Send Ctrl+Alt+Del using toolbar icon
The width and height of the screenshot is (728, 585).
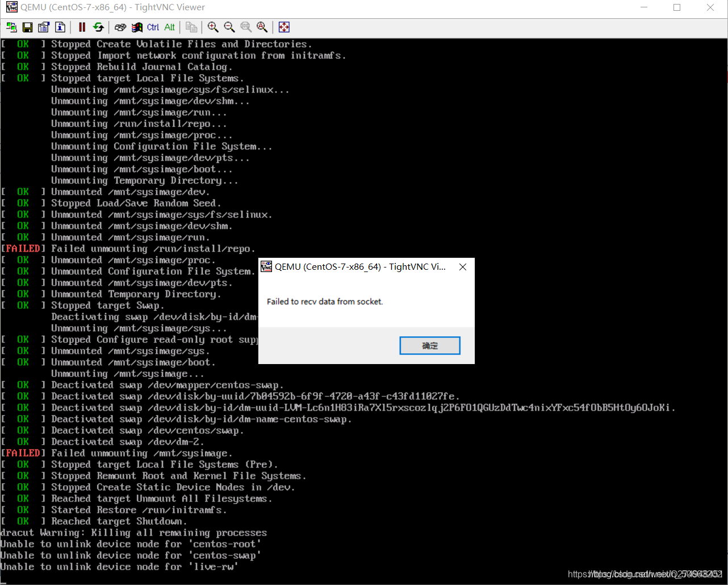120,27
